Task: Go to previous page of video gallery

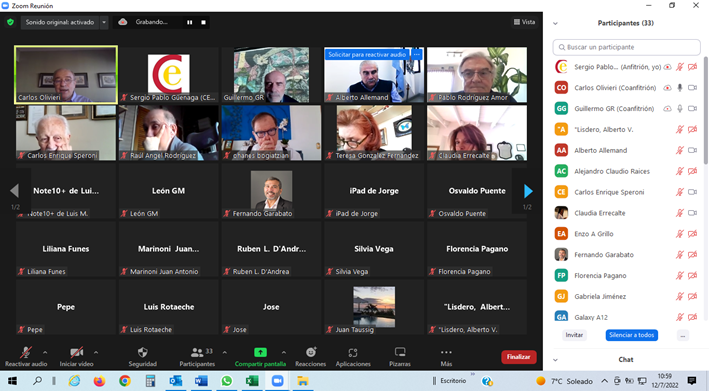Action: tap(14, 191)
